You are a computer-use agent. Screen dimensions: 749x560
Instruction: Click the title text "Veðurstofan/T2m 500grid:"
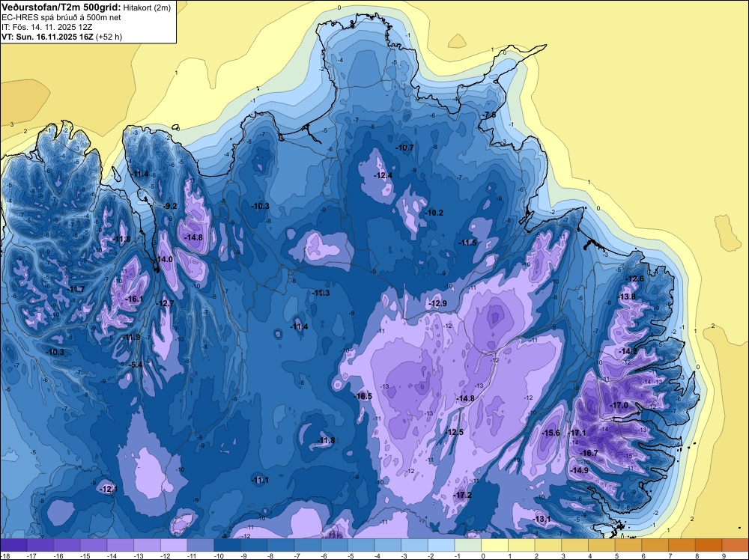coord(61,7)
